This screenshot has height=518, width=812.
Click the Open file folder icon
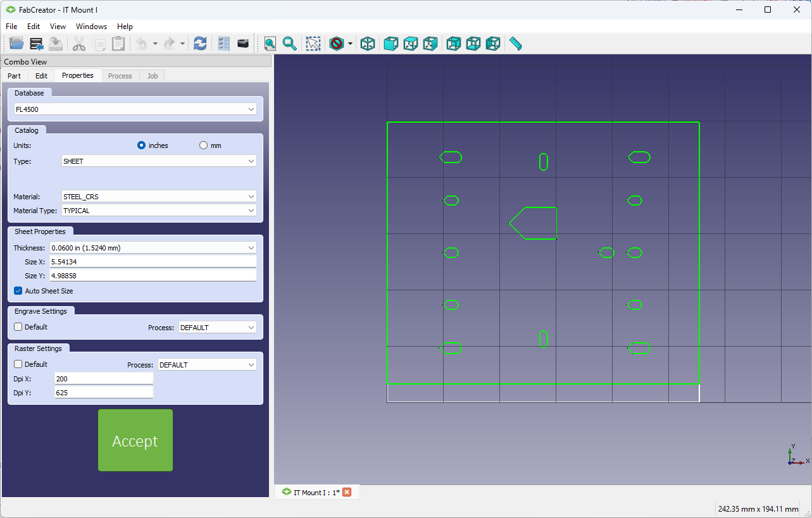(16, 44)
